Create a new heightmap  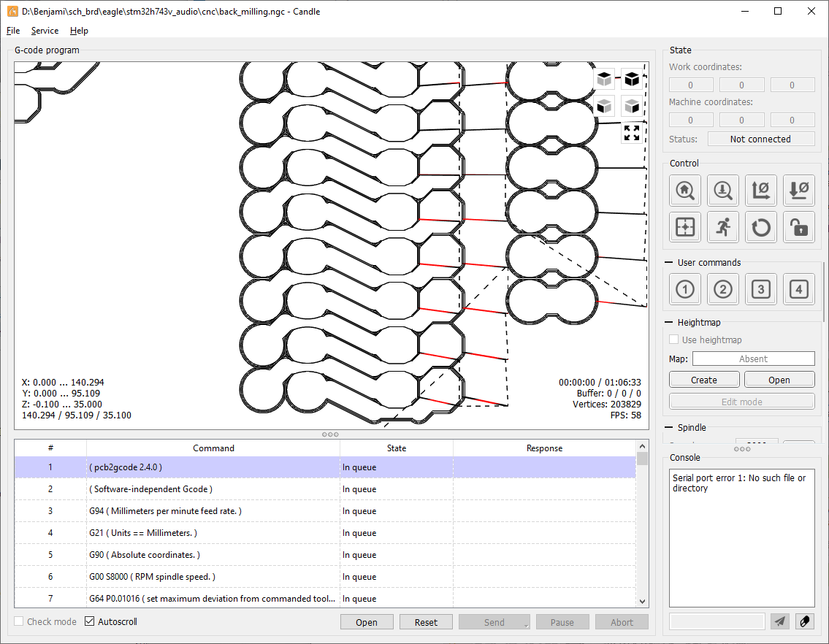click(704, 380)
